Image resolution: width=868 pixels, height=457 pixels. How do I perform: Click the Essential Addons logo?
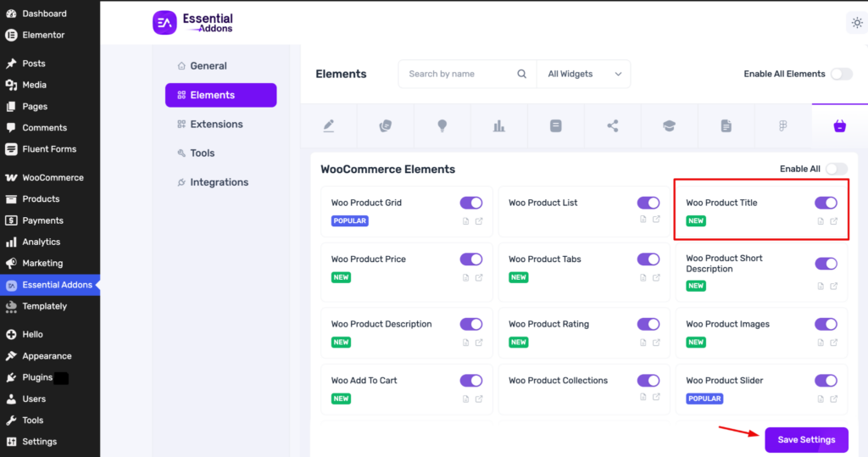(x=192, y=23)
